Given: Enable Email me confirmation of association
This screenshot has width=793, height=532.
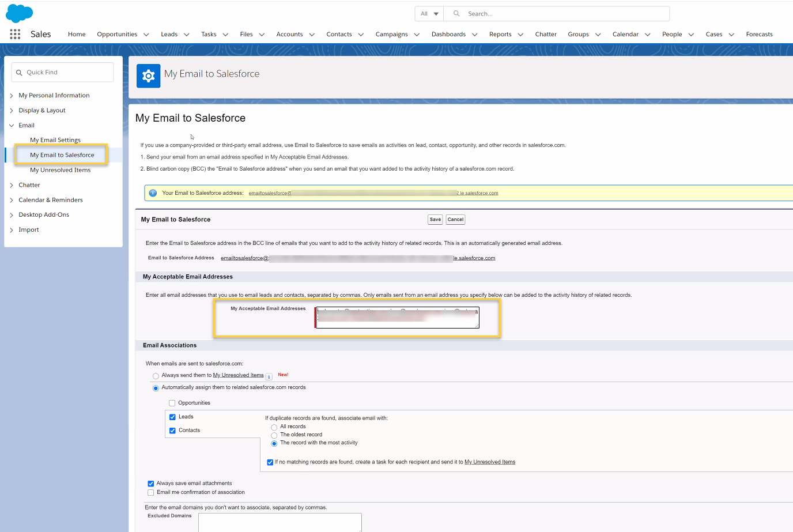Looking at the screenshot, I should tap(151, 493).
